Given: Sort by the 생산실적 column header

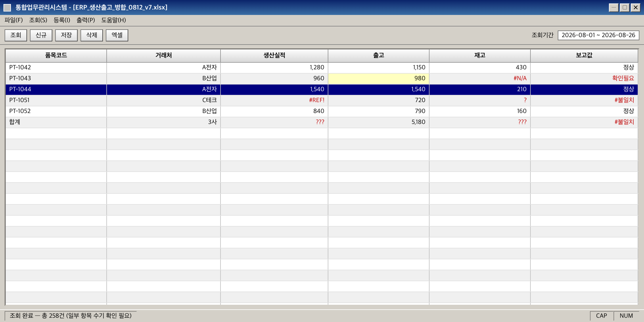Looking at the screenshot, I should click(x=274, y=55).
